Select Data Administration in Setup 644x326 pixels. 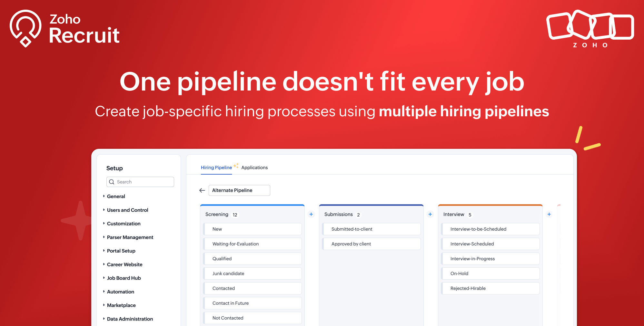(130, 319)
